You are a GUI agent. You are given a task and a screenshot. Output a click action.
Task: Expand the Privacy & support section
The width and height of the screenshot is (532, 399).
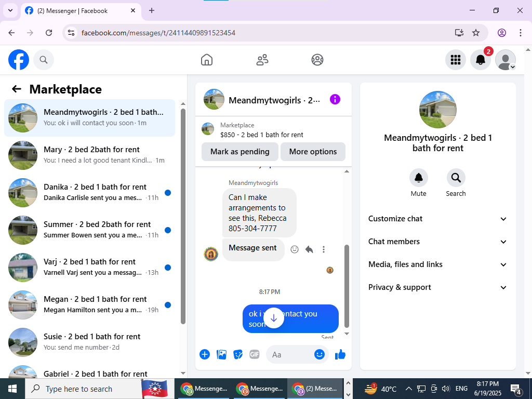pyautogui.click(x=437, y=287)
